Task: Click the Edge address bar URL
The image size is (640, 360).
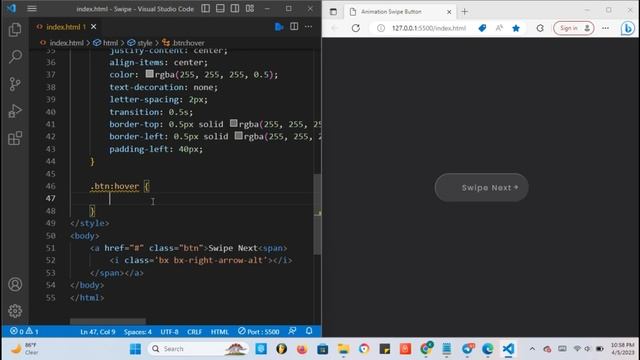Action: tap(429, 28)
